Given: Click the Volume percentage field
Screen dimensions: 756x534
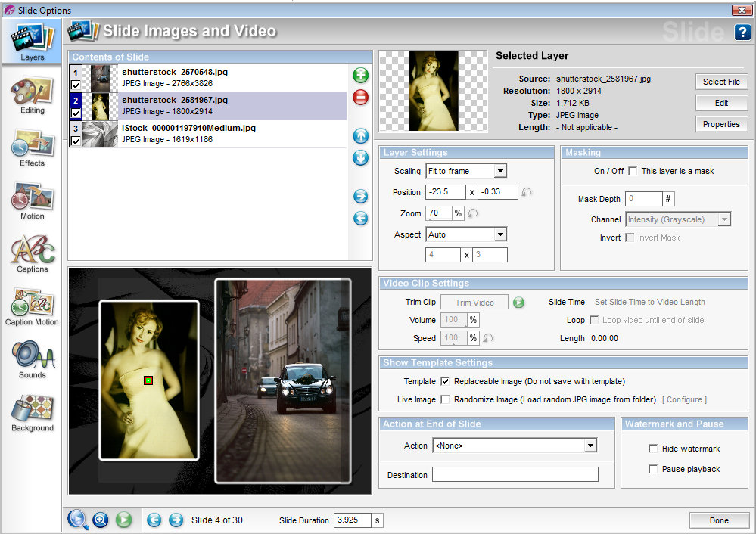Looking at the screenshot, I should tap(454, 319).
